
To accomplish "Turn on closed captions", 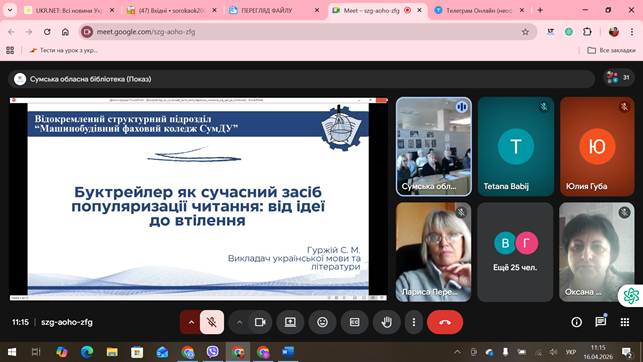I will pyautogui.click(x=355, y=322).
